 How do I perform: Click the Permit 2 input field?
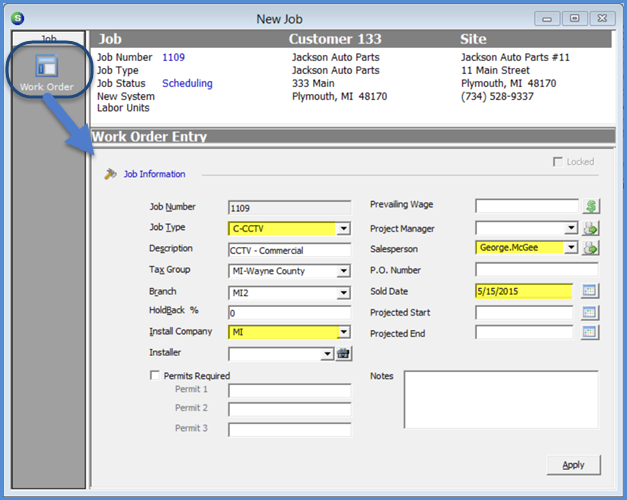tap(290, 409)
